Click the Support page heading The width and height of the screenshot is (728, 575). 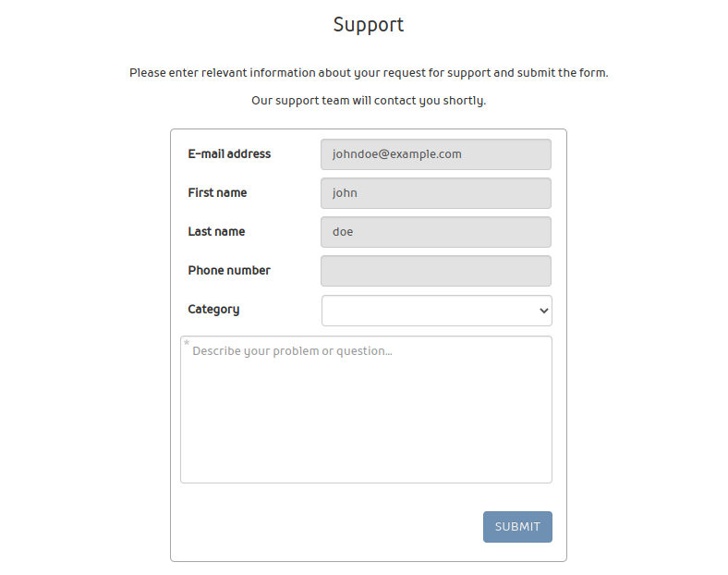pyautogui.click(x=369, y=25)
